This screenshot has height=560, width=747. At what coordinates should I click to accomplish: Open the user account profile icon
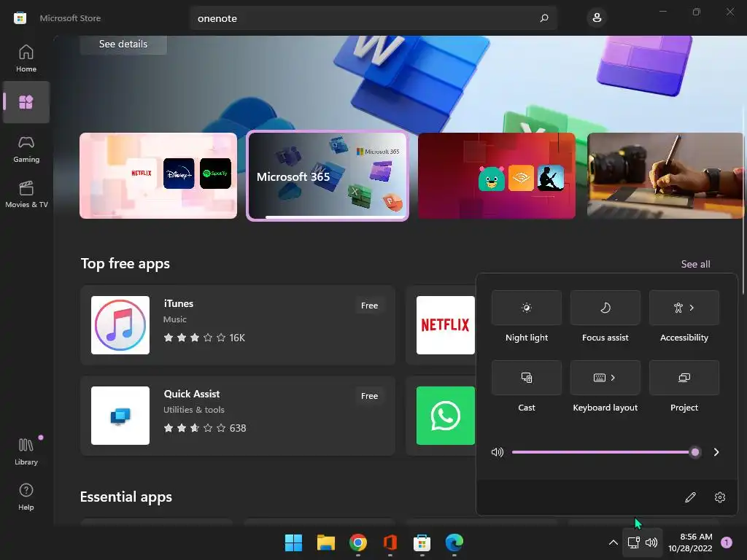[597, 18]
